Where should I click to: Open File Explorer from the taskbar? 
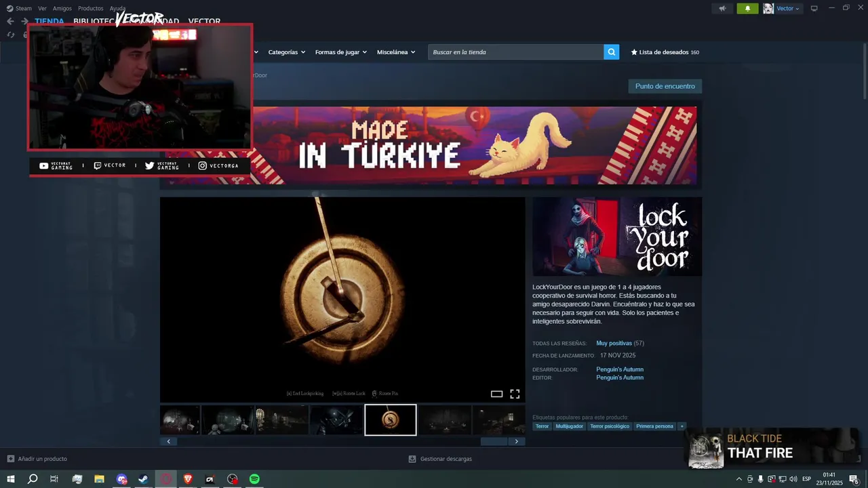(99, 479)
